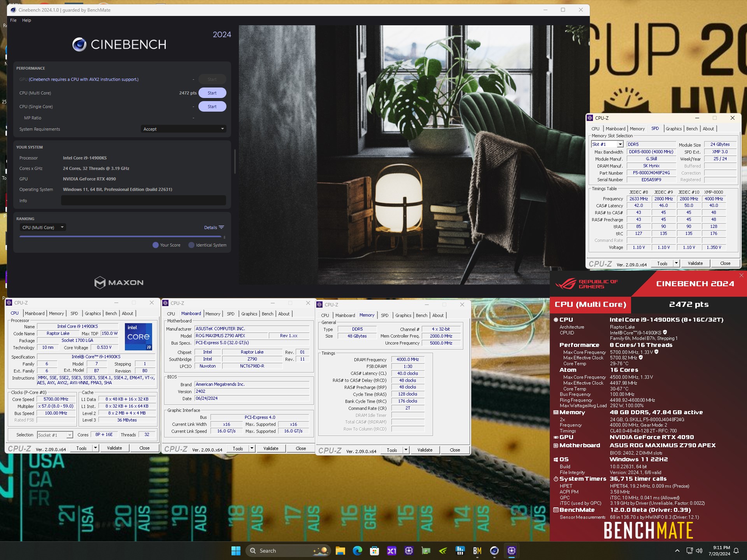Expand System Requirements Accept dropdown

183,129
